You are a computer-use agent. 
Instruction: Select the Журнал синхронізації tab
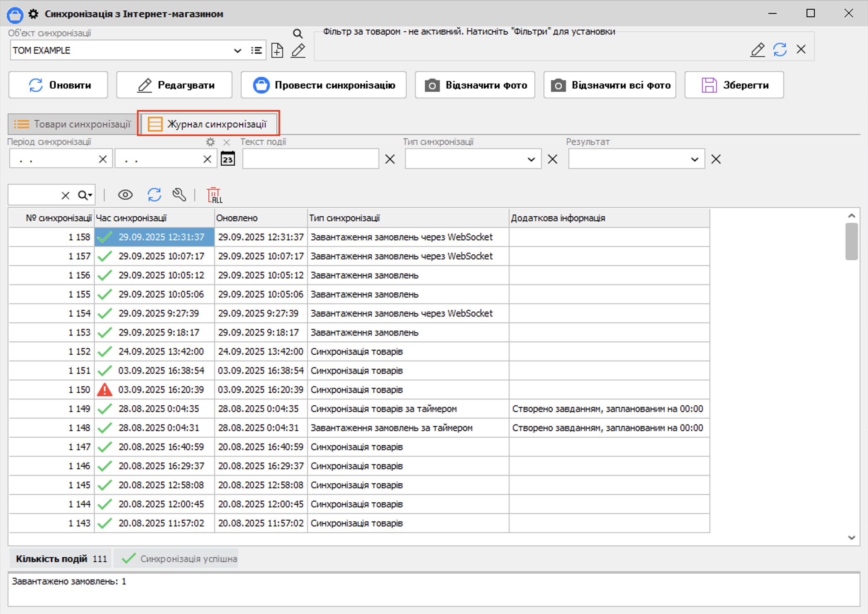[x=209, y=124]
